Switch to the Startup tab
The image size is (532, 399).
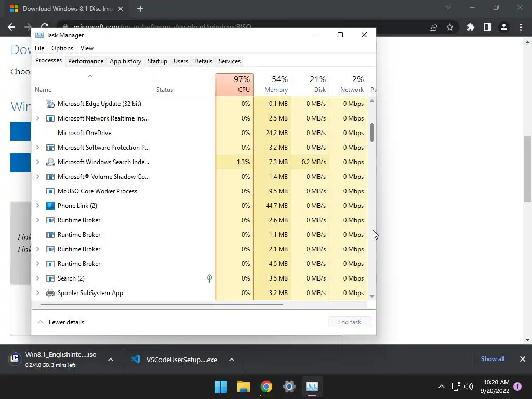point(157,61)
